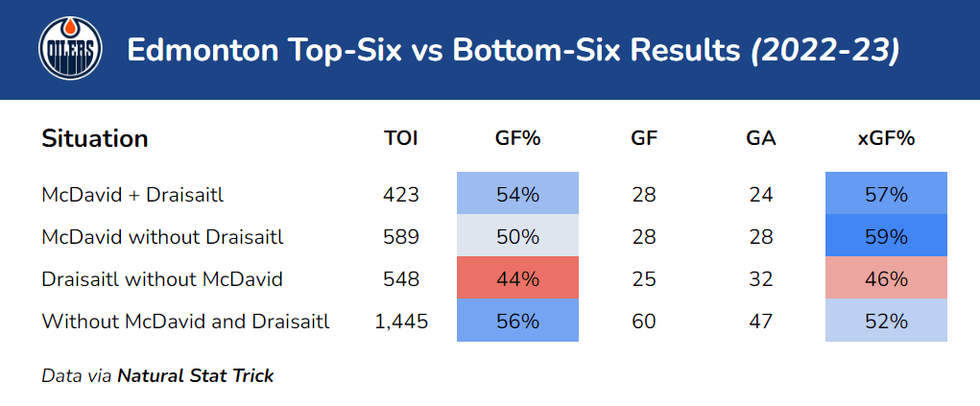This screenshot has height=406, width=980.
Task: Click the GA column header
Action: [x=760, y=138]
